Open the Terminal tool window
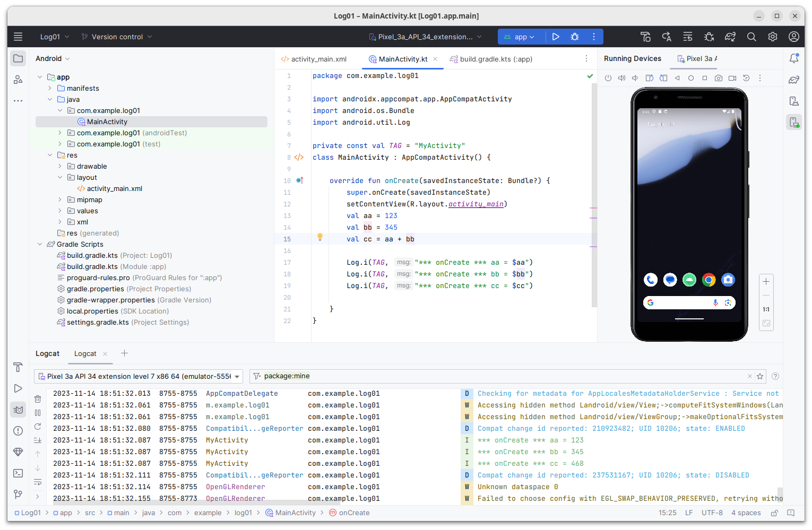The width and height of the screenshot is (812, 530). (x=18, y=473)
